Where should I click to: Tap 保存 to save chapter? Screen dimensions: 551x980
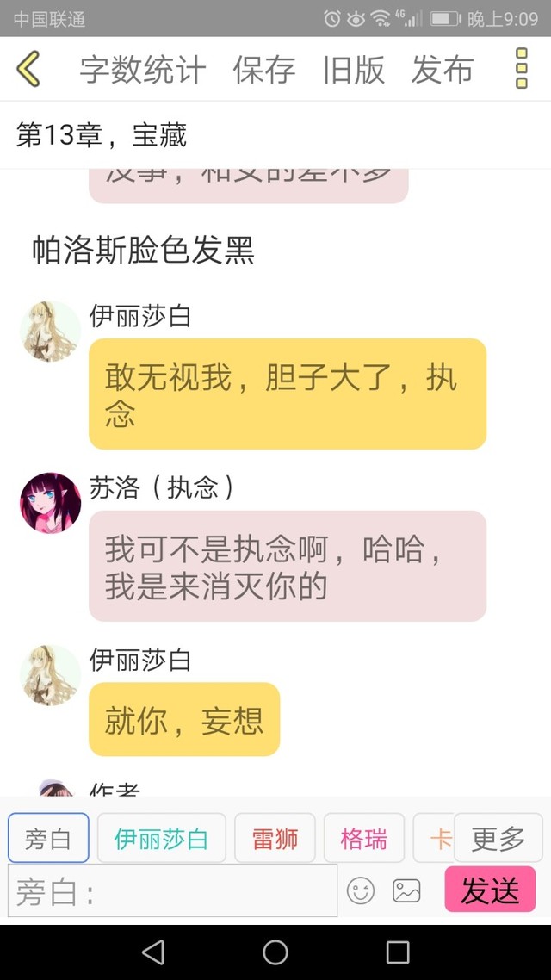pyautogui.click(x=264, y=70)
